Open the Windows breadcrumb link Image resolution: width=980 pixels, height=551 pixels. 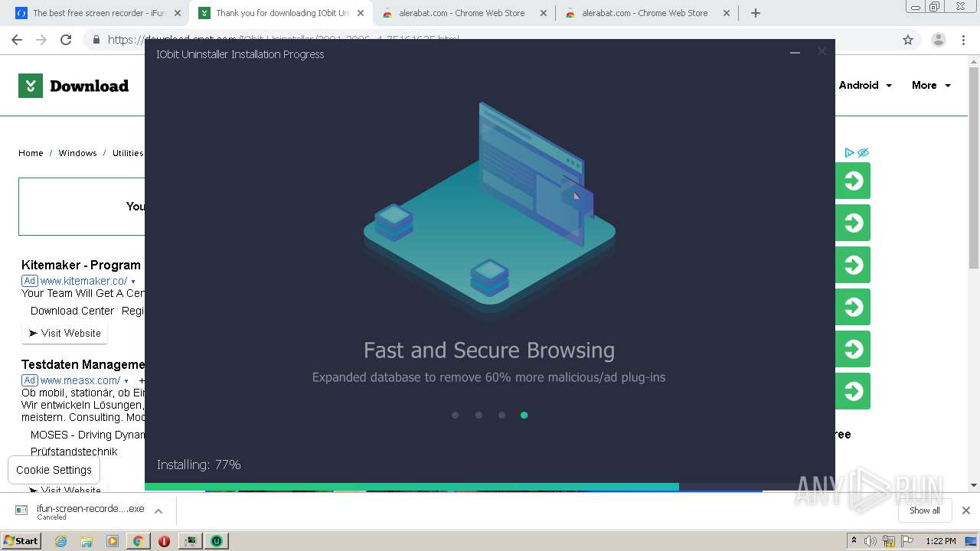(x=77, y=153)
